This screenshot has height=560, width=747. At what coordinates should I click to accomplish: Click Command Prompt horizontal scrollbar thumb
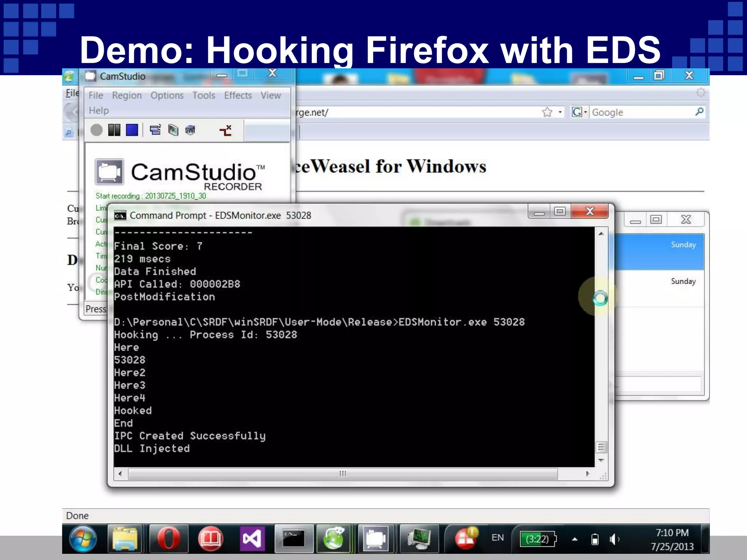(343, 474)
